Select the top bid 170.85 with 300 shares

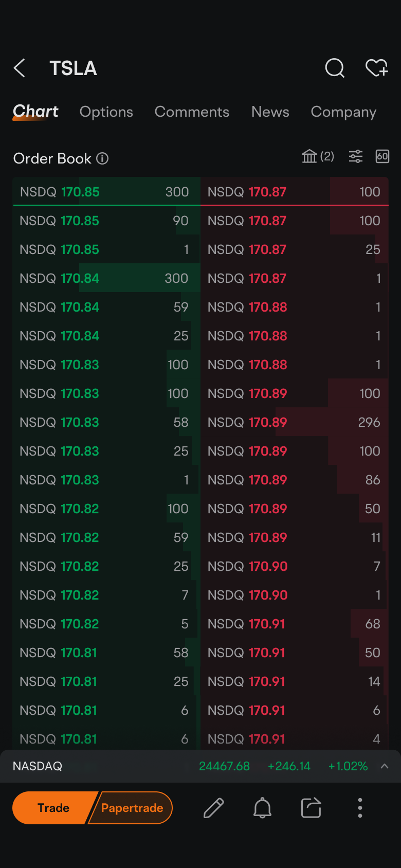click(106, 191)
